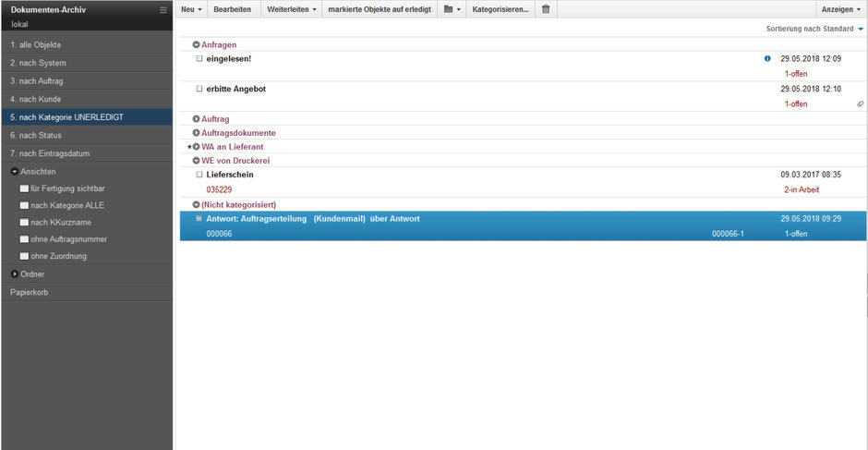
Task: Expand the Auftrag category
Action: click(196, 119)
